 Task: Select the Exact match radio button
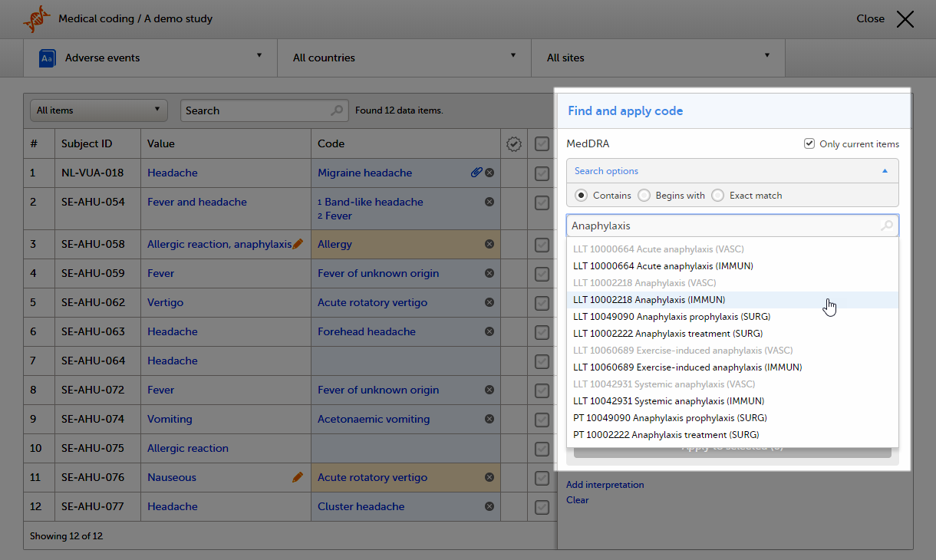tap(717, 196)
